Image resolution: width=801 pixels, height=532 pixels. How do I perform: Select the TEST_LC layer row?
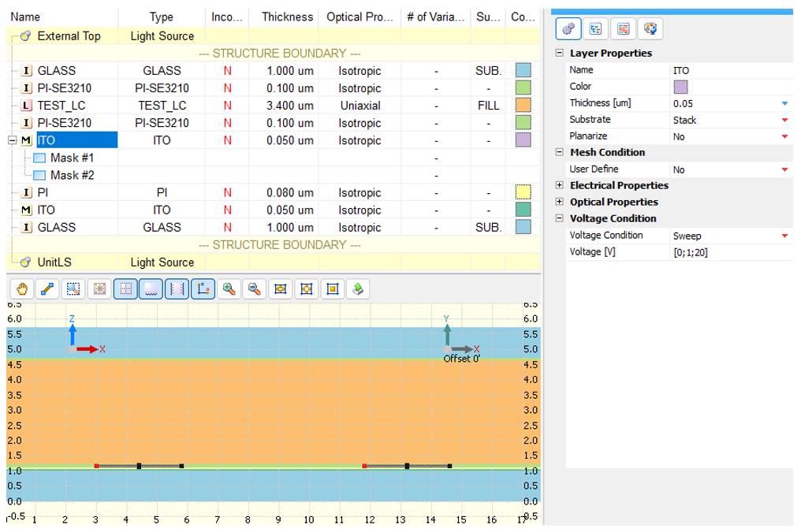point(61,106)
